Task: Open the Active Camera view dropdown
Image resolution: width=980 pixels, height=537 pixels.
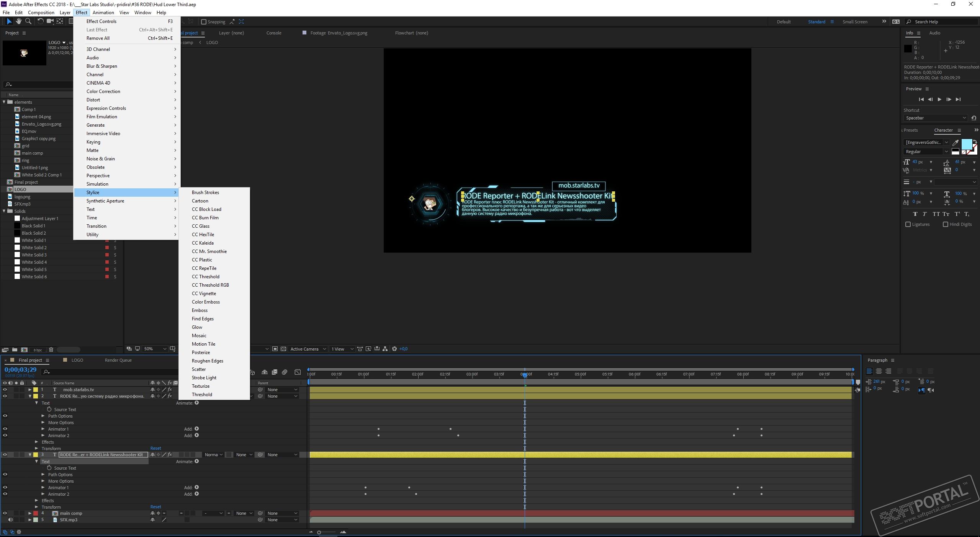Action: coord(308,349)
